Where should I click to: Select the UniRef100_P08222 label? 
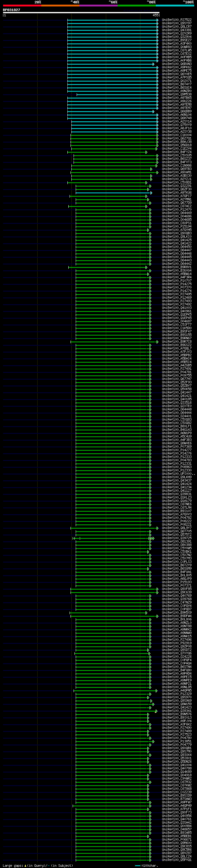pyautogui.click(x=176, y=521)
